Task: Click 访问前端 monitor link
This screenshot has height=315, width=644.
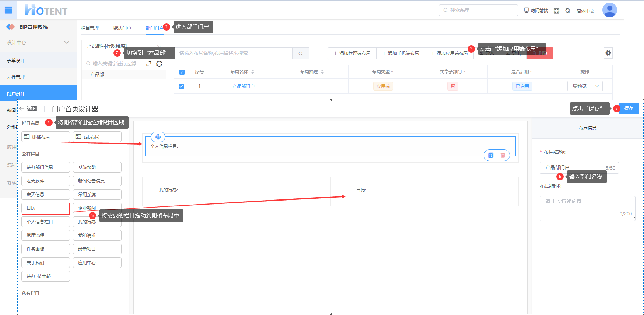Action: (x=536, y=11)
